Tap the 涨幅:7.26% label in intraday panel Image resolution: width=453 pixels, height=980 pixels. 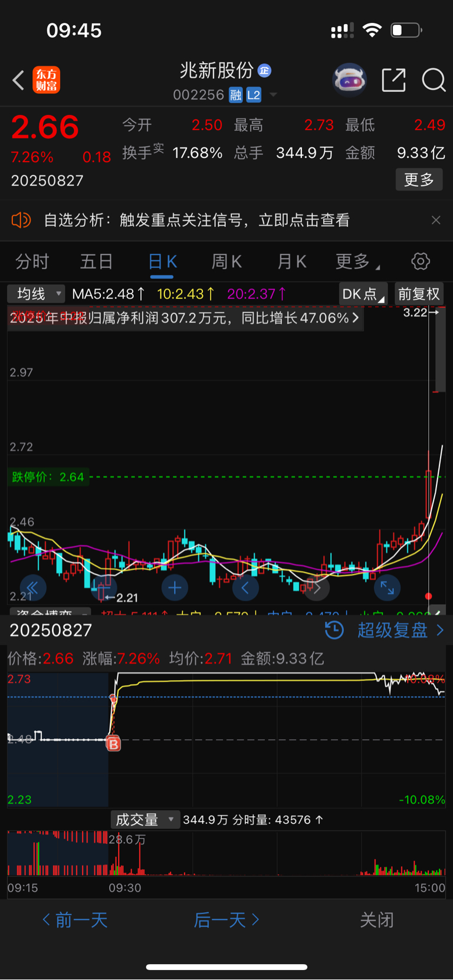[122, 659]
